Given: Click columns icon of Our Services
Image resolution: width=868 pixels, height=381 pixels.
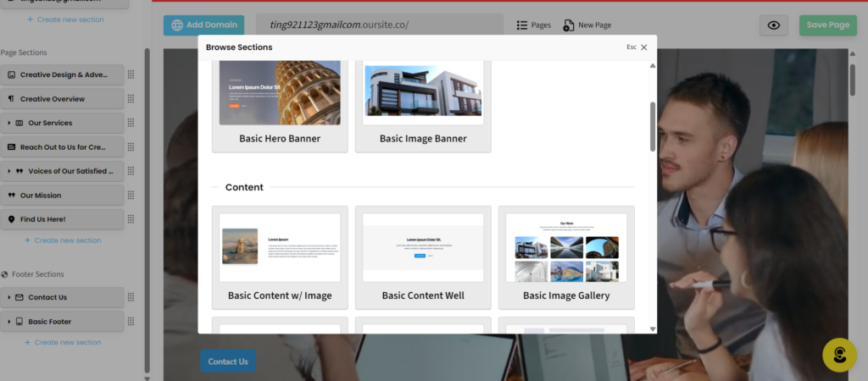Looking at the screenshot, I should pos(19,123).
